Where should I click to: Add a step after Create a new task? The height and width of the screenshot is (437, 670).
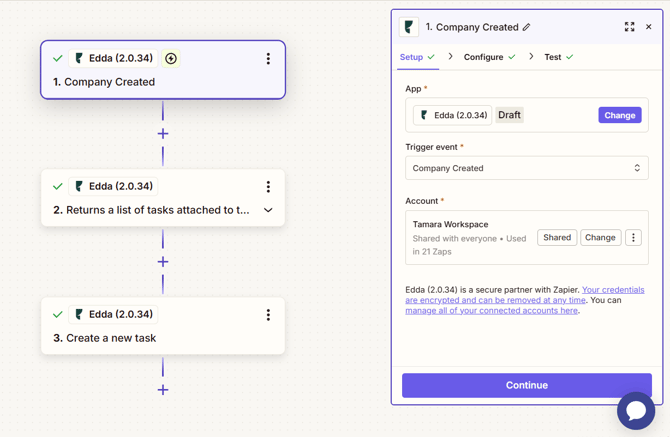point(163,390)
